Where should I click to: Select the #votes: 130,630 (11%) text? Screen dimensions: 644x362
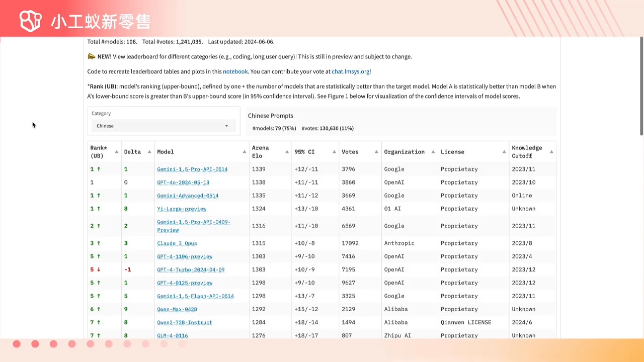pos(328,128)
